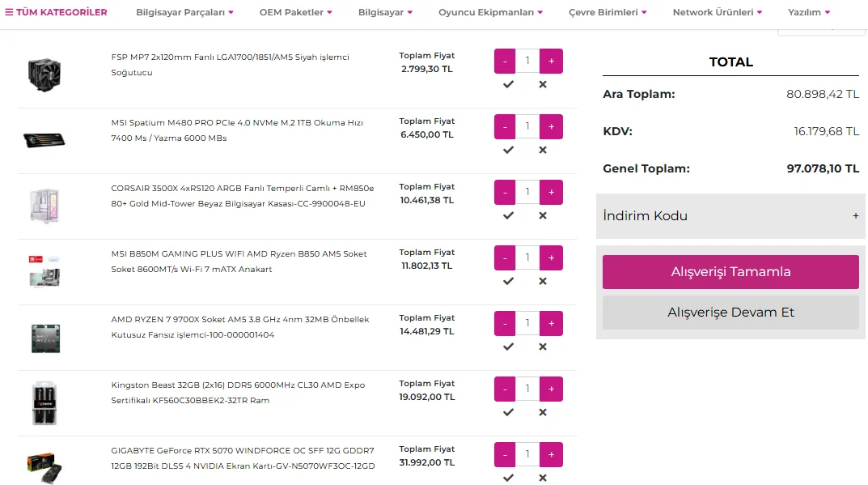Remove MSI B850M motherboard with X icon
The width and height of the screenshot is (868, 485).
[543, 281]
